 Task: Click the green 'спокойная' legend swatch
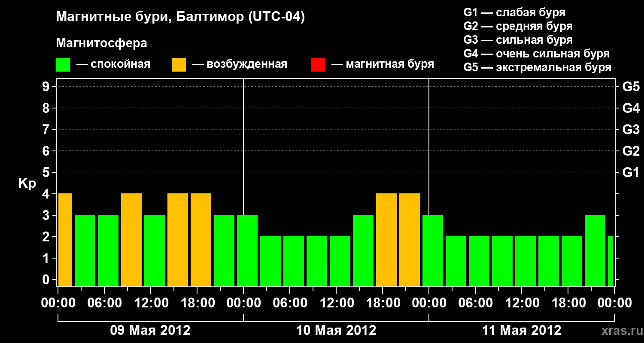coord(63,65)
